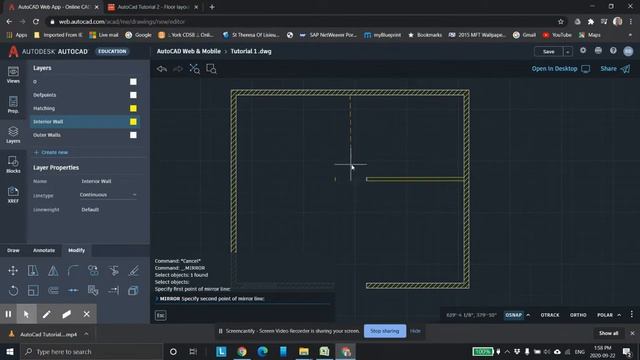Viewport: 640px width, 360px height.
Task: Open status bar more options menu
Action: 631,314
